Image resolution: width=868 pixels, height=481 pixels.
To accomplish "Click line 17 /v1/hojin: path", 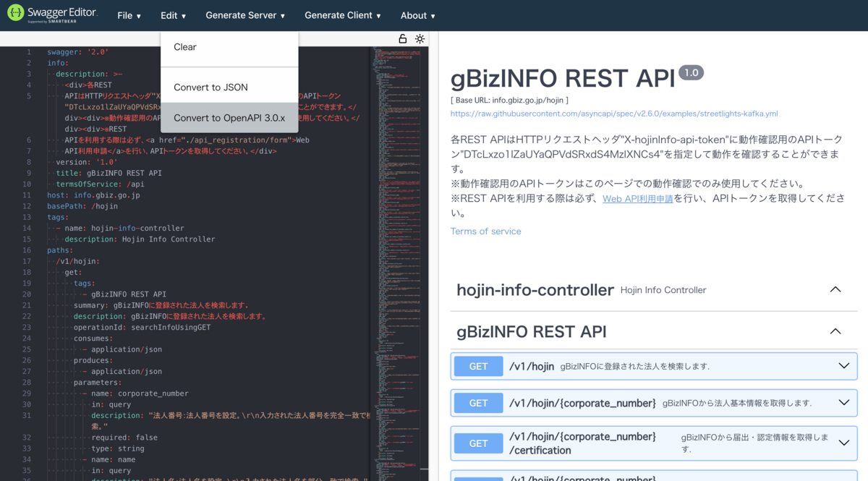I will point(78,261).
